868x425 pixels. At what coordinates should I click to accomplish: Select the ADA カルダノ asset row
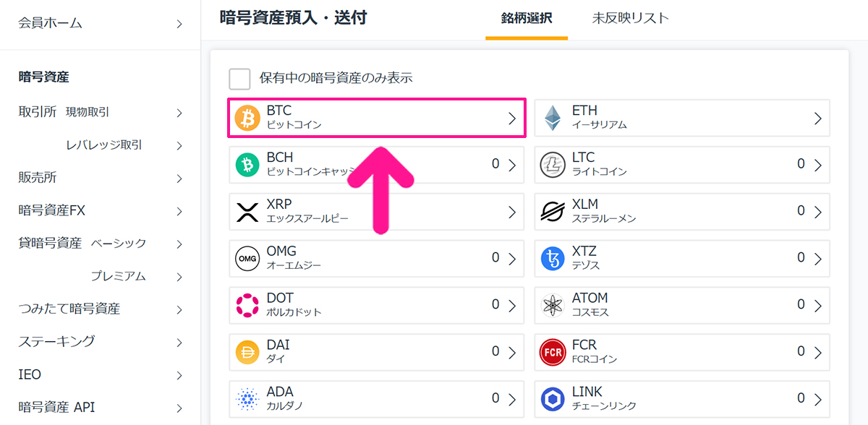tap(376, 399)
